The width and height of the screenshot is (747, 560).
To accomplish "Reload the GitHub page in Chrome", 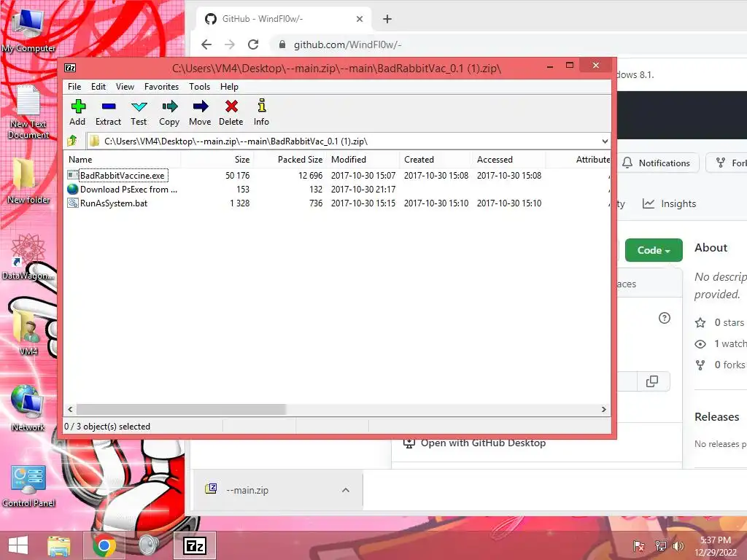I will coord(253,44).
